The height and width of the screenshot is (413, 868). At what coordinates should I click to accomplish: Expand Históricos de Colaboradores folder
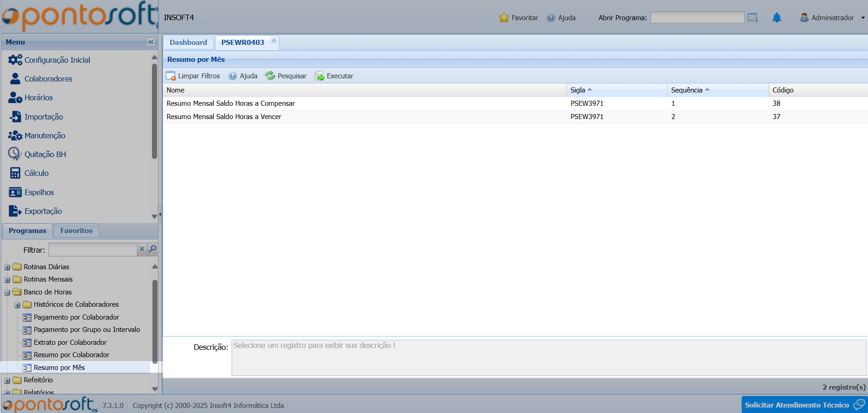[17, 305]
